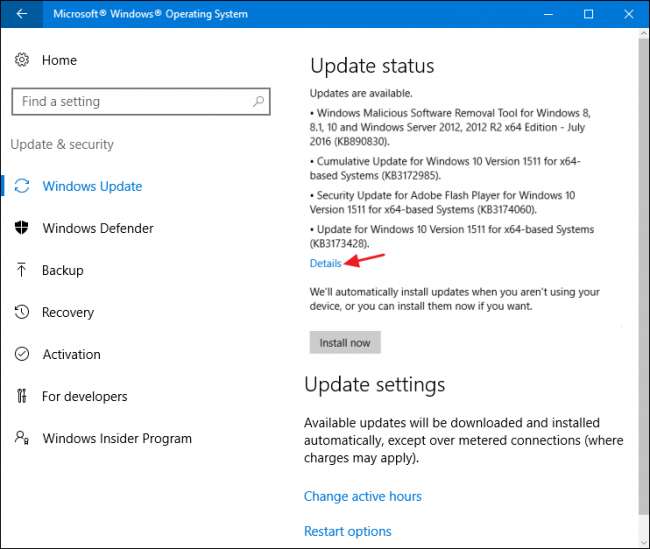Click the Recovery clock icon

(22, 312)
